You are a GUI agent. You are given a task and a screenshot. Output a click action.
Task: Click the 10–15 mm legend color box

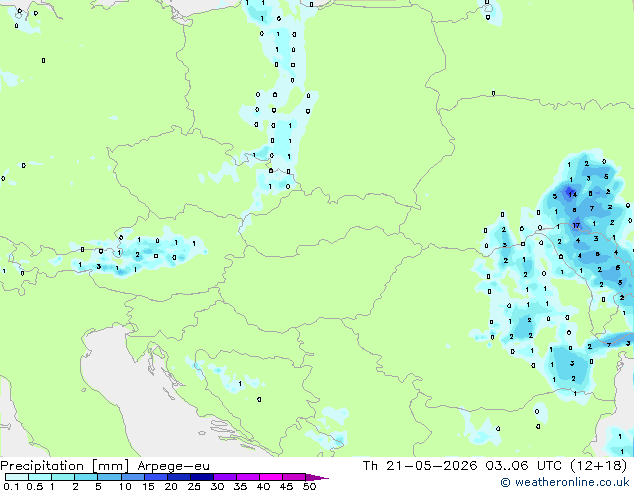coord(132,477)
